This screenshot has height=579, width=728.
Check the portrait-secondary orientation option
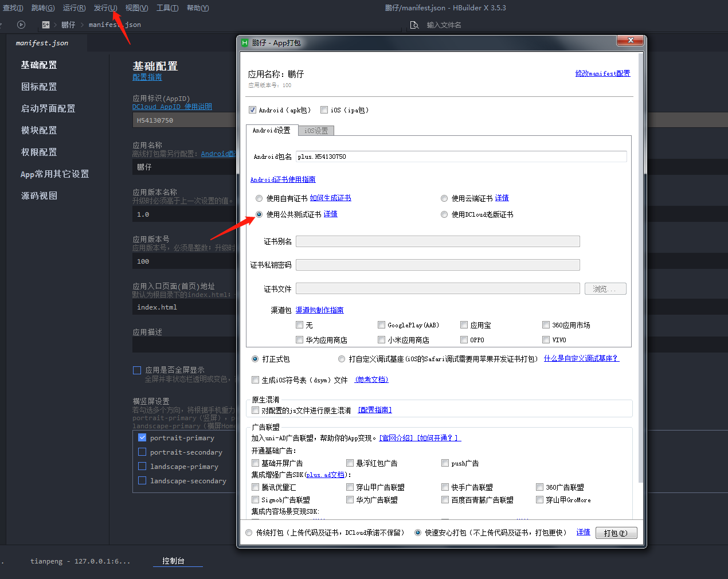pyautogui.click(x=142, y=452)
